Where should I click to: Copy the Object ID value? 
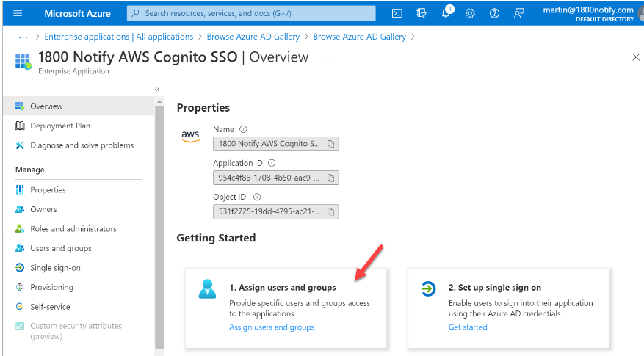coord(330,211)
